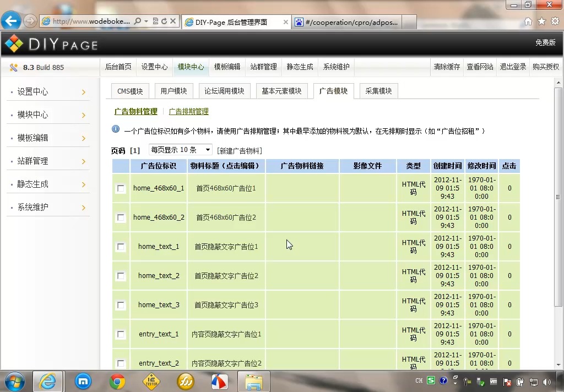Click 退出登录 to log out

point(513,67)
